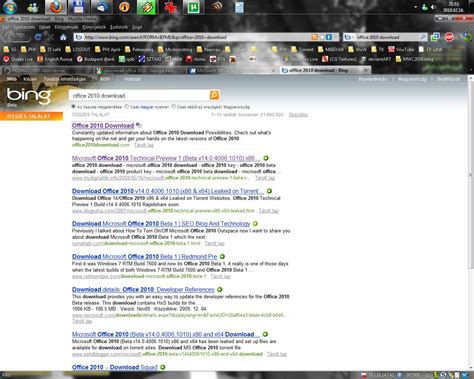
Task: Open the Thunderbird taskbar icon
Action: click(101, 7)
